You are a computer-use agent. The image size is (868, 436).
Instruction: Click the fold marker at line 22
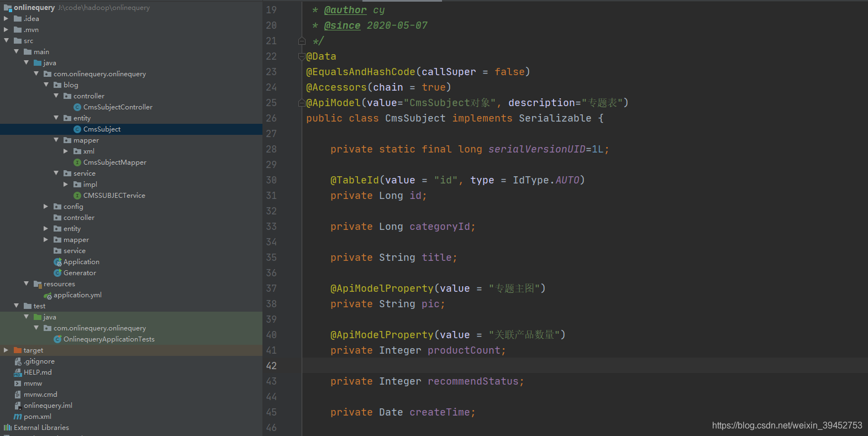point(302,56)
